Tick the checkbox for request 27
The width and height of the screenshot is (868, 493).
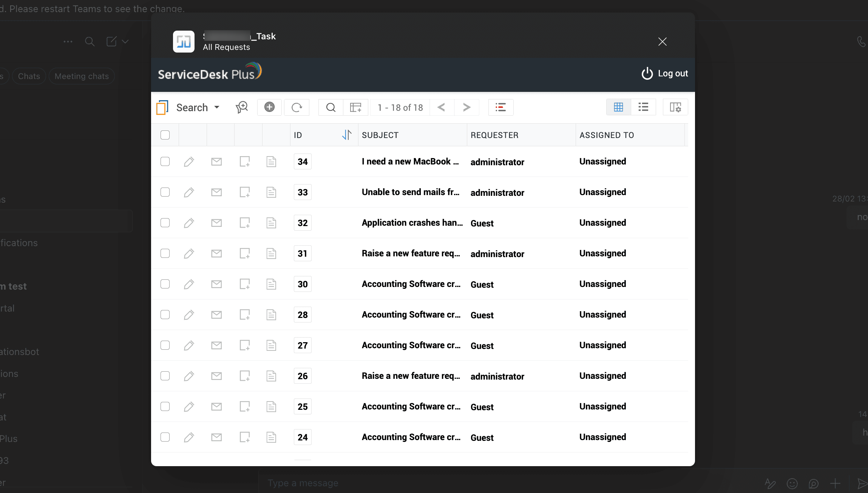165,346
